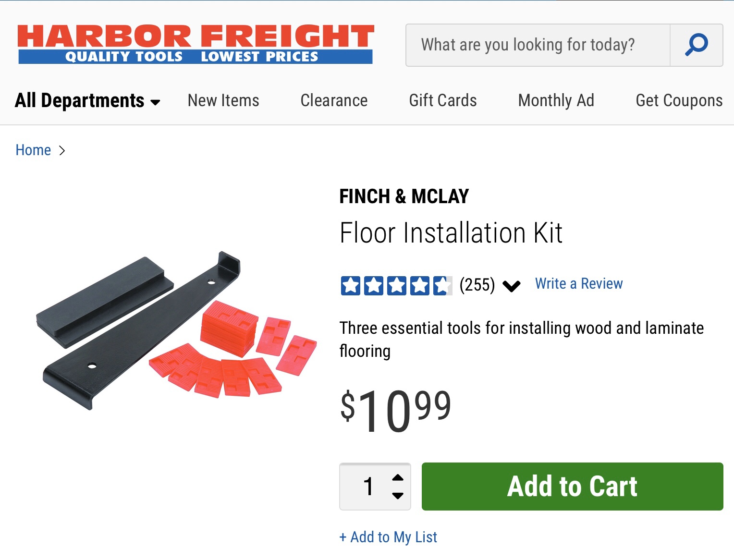Click the Home breadcrumb link
The image size is (734, 560).
(33, 150)
